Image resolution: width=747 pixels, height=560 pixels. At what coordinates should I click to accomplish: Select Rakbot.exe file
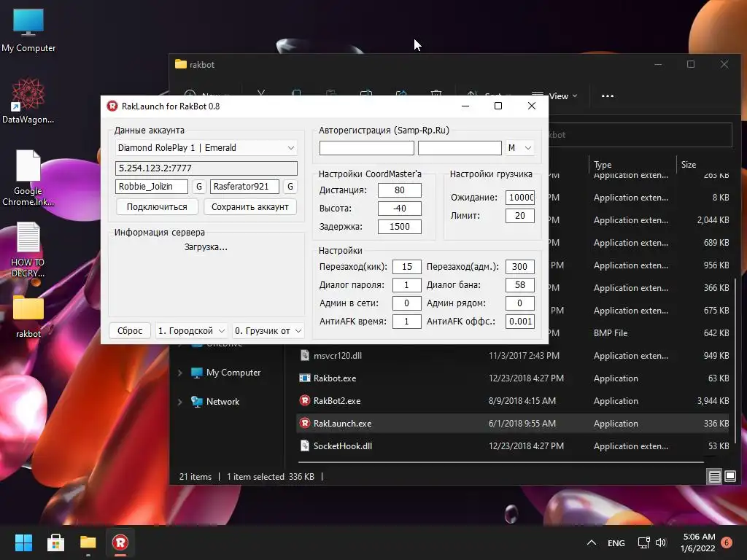[334, 378]
